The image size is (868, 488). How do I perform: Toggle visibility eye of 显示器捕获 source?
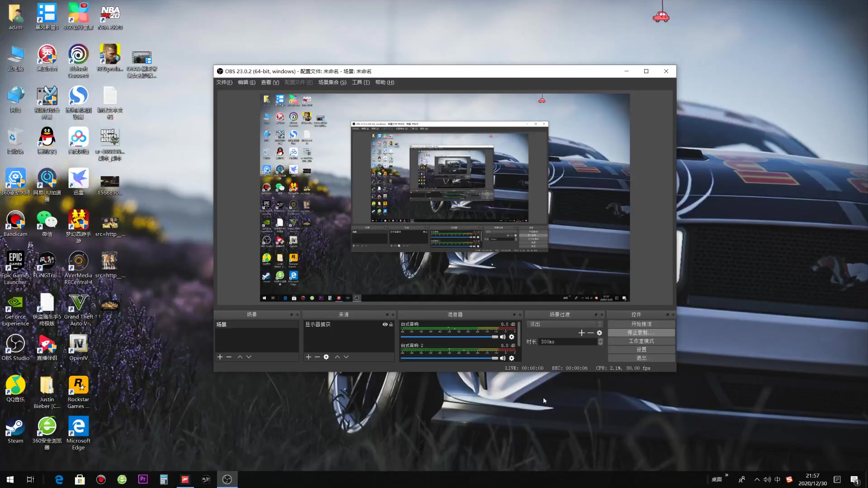coord(385,324)
